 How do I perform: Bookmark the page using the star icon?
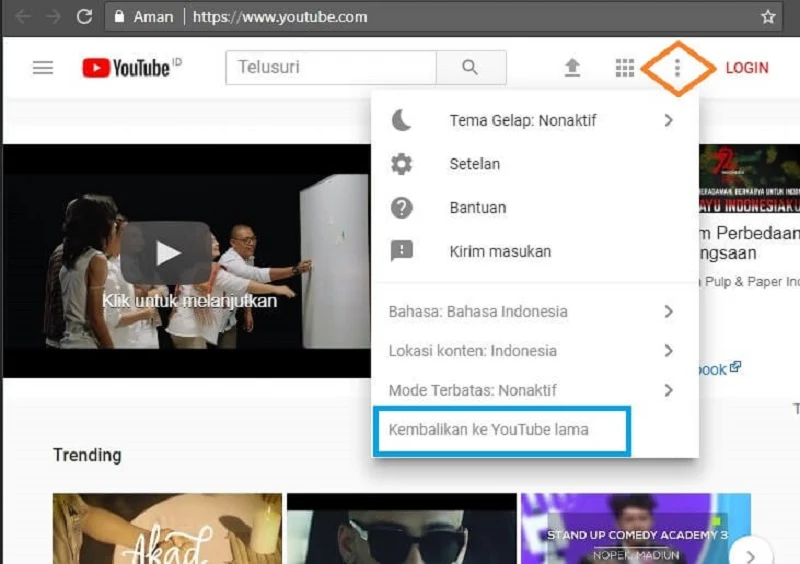click(768, 17)
